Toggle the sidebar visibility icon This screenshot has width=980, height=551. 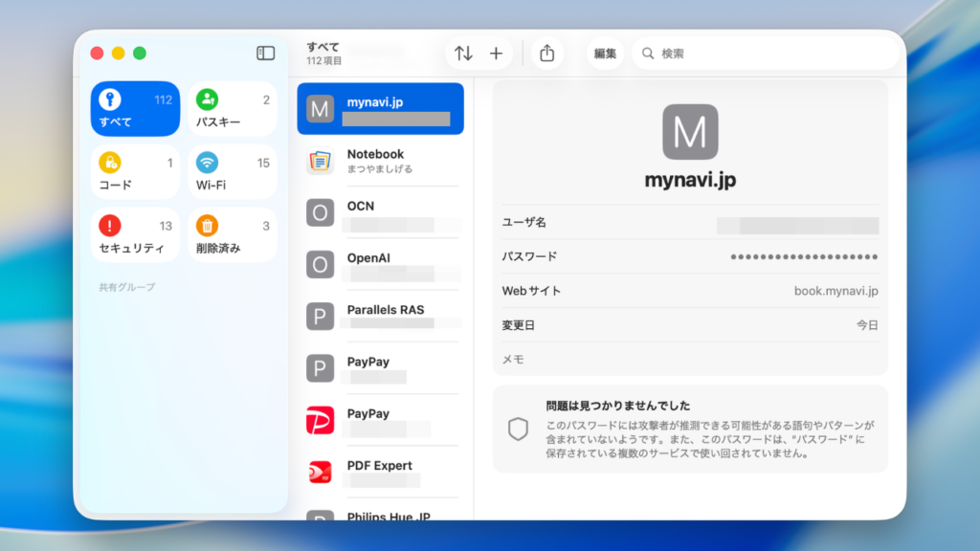264,53
